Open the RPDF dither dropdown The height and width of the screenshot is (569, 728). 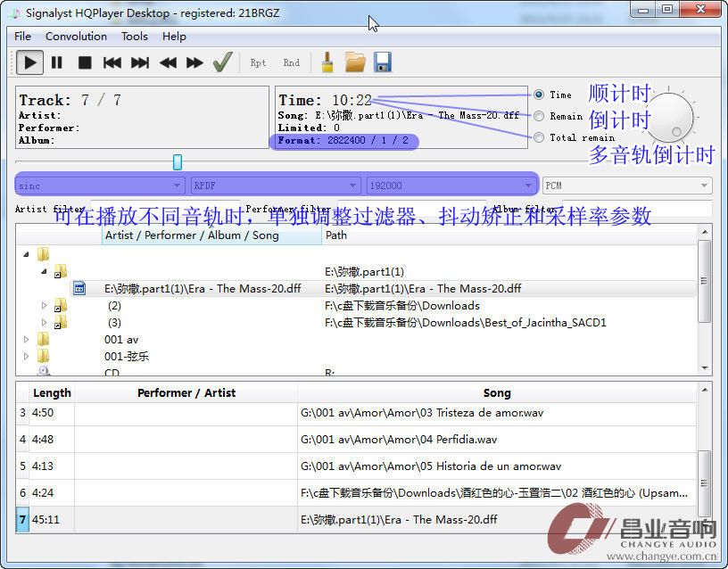[276, 186]
